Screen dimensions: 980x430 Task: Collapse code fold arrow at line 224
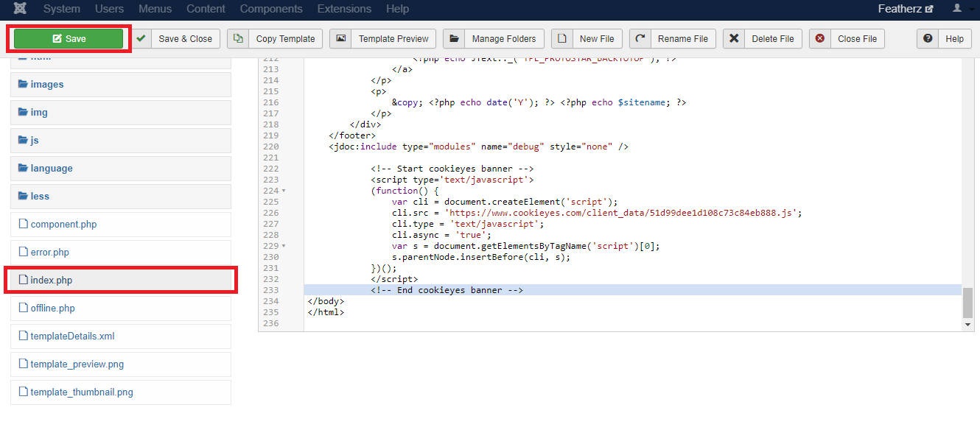click(284, 191)
